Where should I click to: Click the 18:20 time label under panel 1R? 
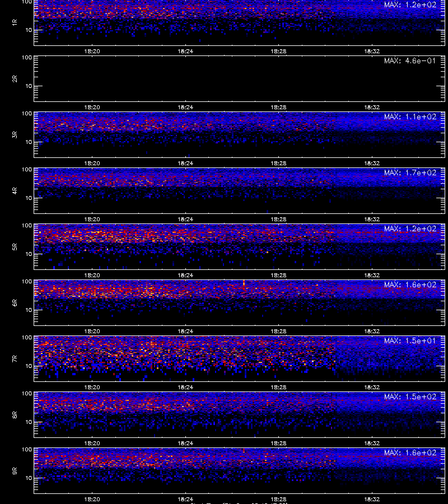click(x=92, y=51)
